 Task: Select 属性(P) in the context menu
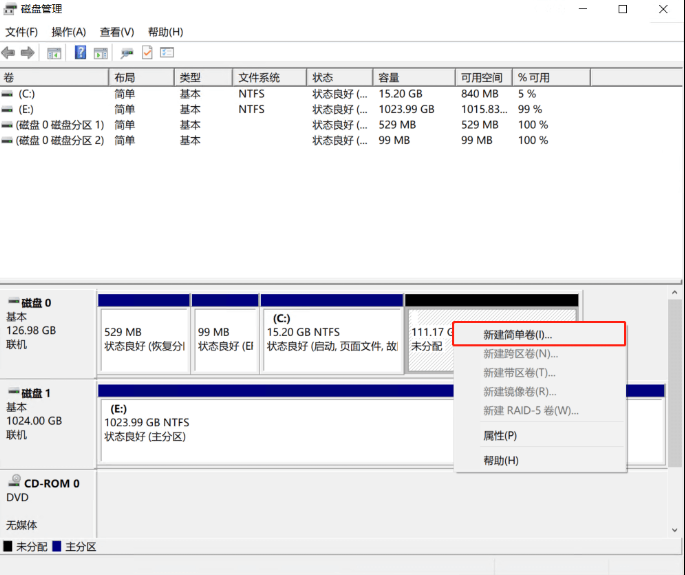pyautogui.click(x=500, y=436)
